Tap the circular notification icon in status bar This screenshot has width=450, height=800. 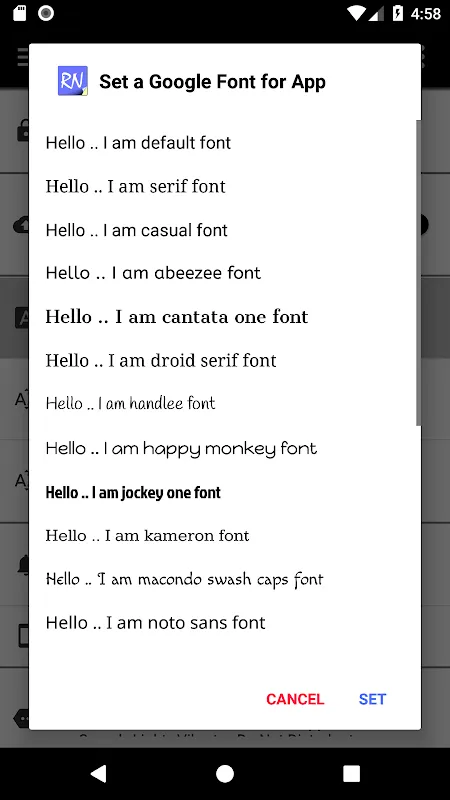[46, 13]
